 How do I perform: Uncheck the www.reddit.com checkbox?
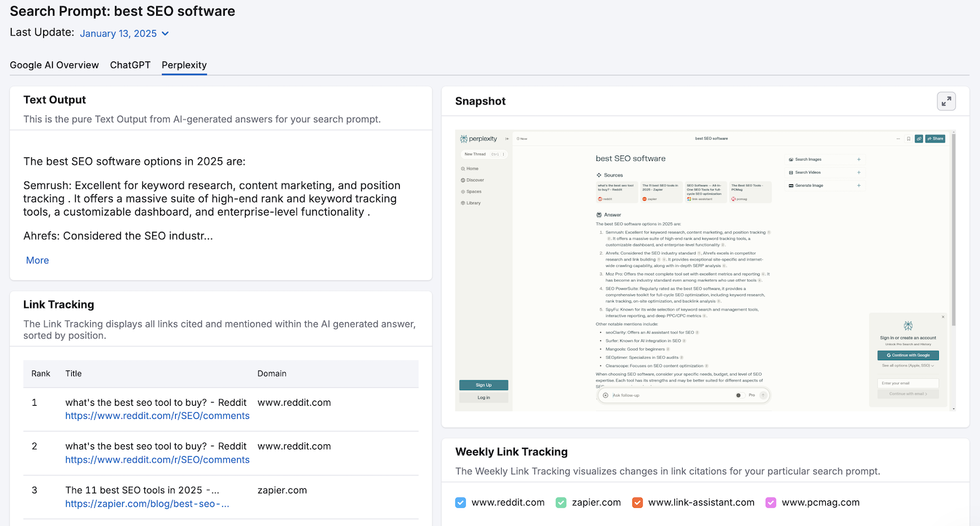click(x=461, y=502)
